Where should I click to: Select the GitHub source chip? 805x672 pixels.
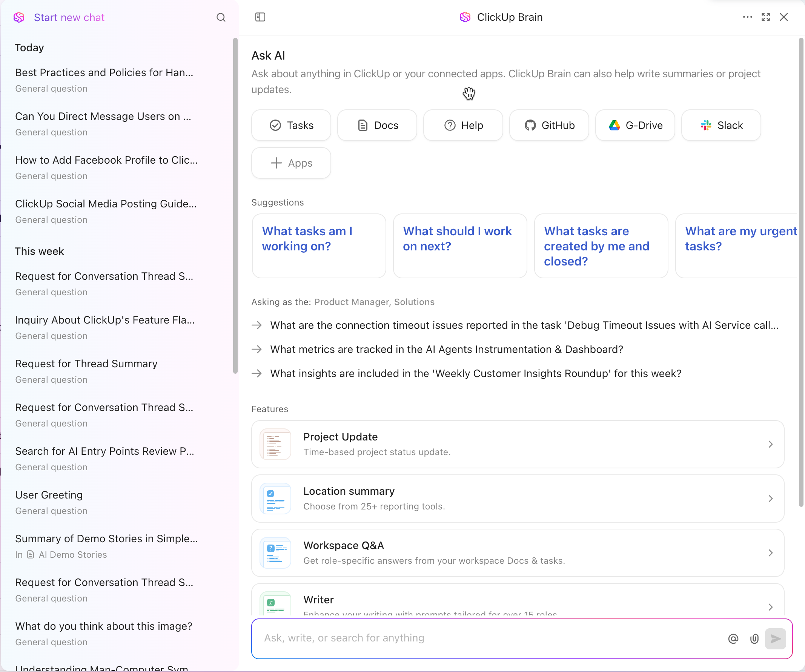coord(549,125)
